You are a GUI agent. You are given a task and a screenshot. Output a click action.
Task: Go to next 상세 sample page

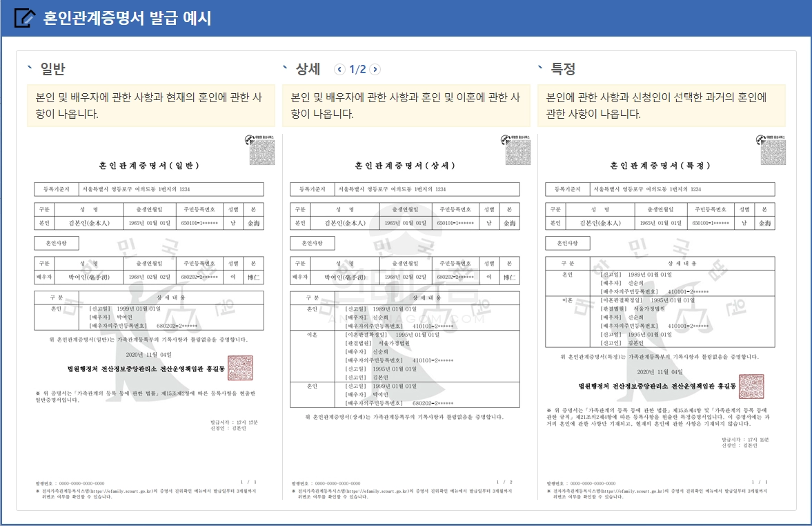[375, 70]
